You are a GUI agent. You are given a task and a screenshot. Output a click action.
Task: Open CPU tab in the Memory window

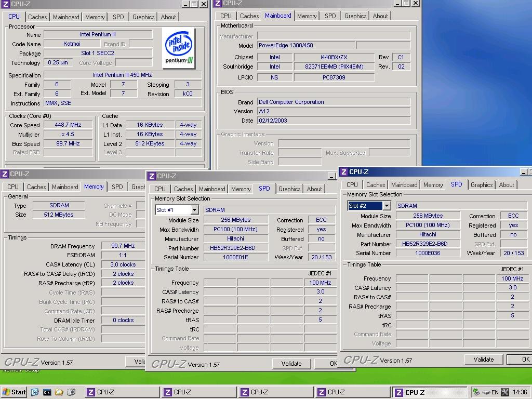pos(13,187)
